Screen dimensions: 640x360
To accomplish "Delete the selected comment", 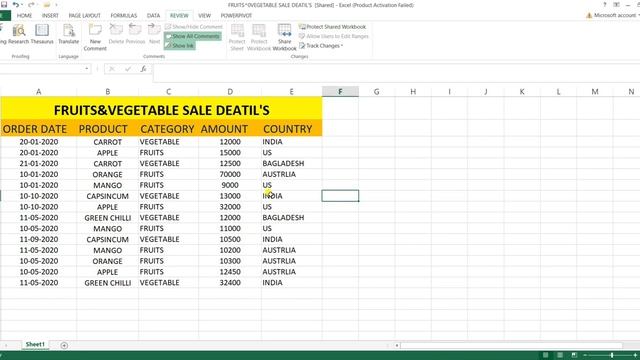I will (116, 34).
